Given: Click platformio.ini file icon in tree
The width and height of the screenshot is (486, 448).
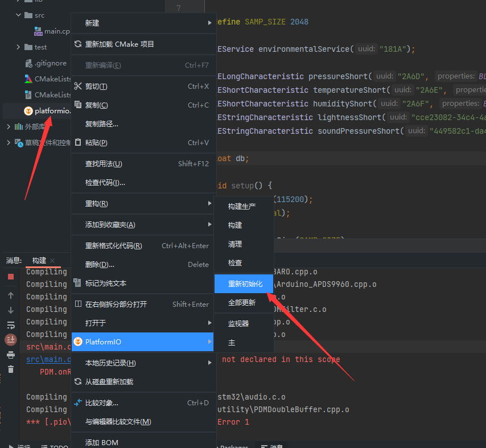Looking at the screenshot, I should click(28, 110).
